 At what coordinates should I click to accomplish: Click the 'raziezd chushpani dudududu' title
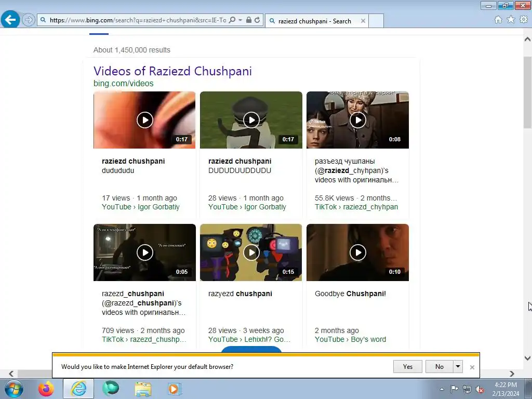[134, 166]
